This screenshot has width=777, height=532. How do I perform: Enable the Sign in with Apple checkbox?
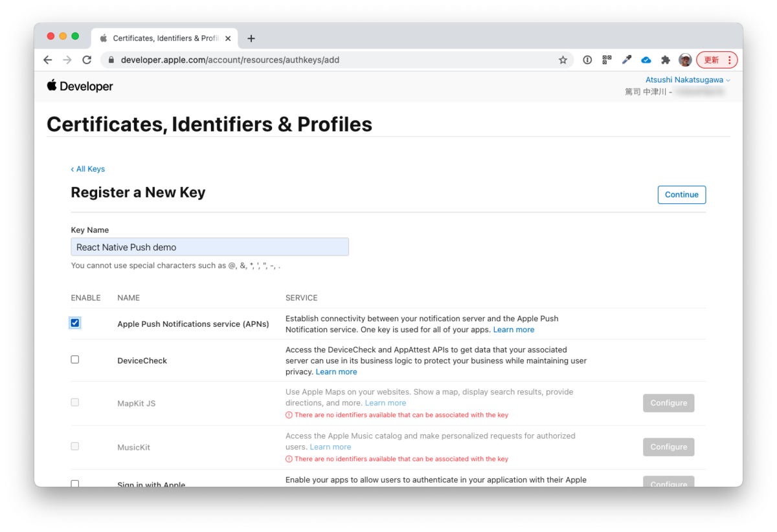pos(75,483)
